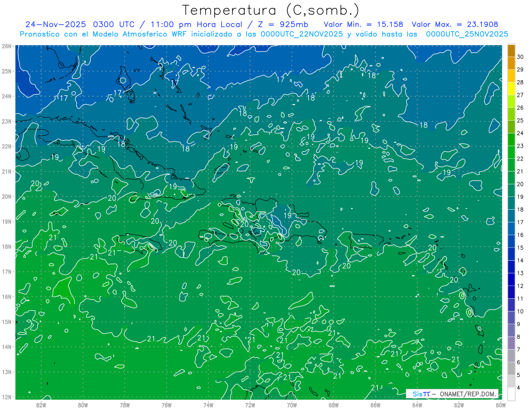Click the legend scale value 24

point(520,133)
